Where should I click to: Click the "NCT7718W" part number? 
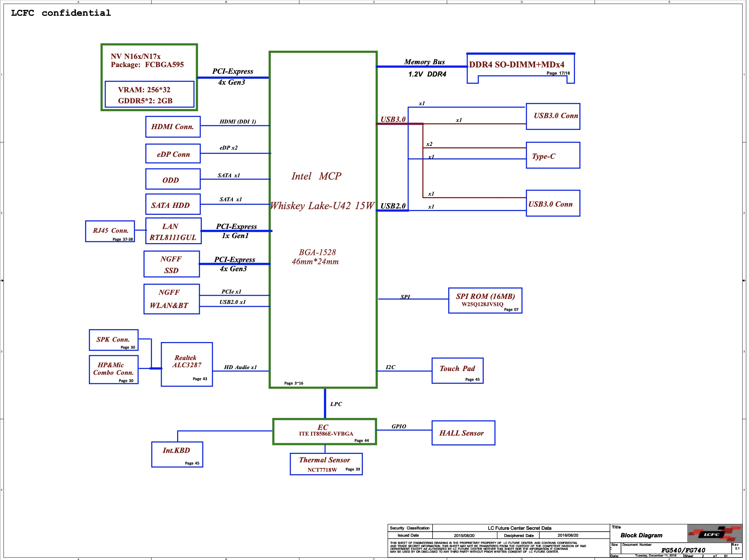[x=322, y=470]
